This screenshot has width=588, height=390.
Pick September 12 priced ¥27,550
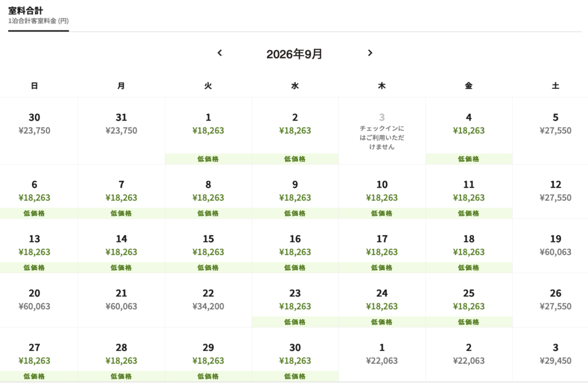[555, 191]
